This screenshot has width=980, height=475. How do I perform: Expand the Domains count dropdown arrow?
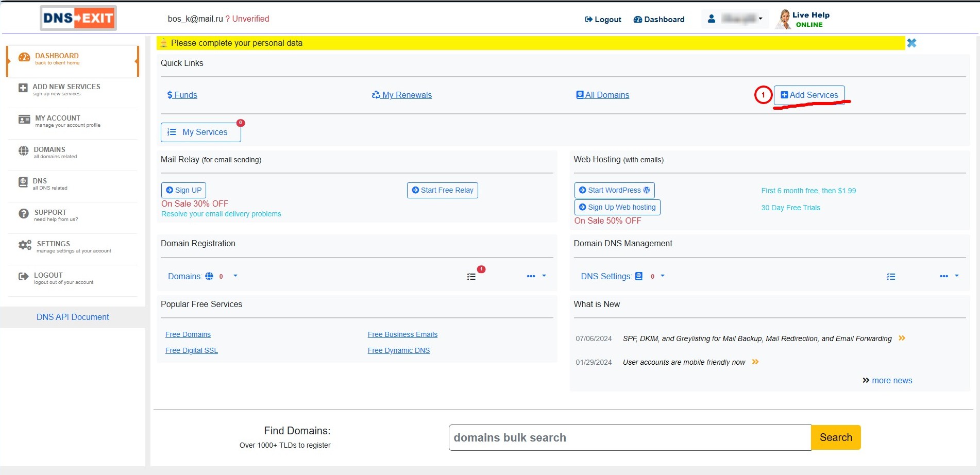(x=235, y=276)
